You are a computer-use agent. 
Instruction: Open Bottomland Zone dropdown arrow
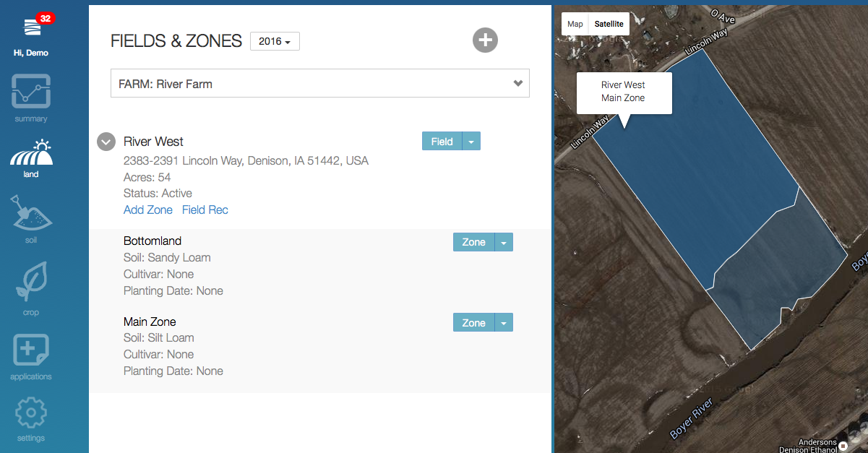tap(504, 243)
